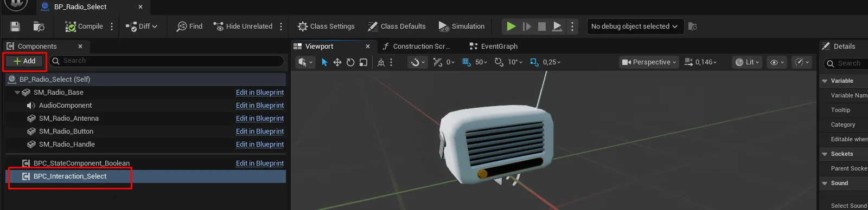Toggle the transform coordinate space icon
This screenshot has width=868, height=210.
[381, 62]
